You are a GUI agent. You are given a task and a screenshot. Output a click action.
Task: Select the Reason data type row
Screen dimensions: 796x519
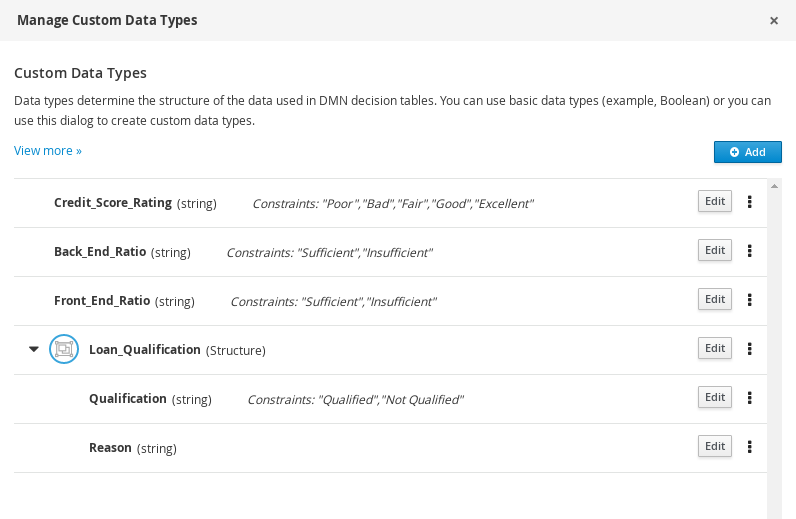point(400,448)
